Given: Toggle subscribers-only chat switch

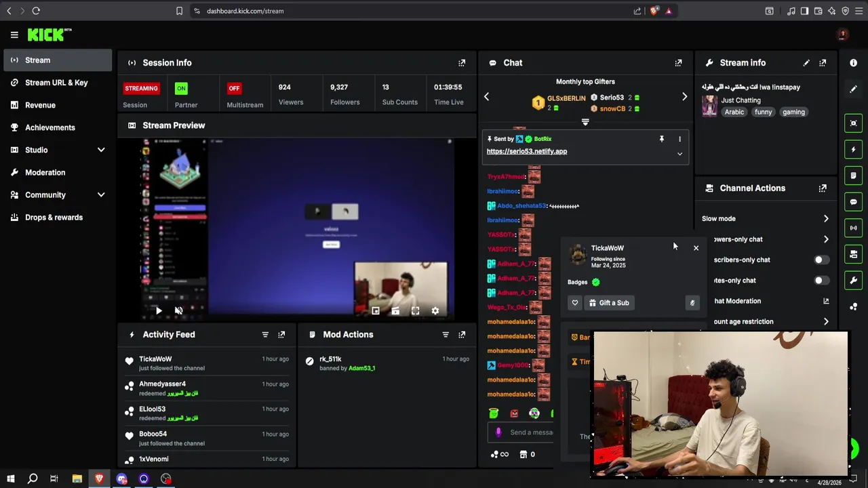Looking at the screenshot, I should [x=821, y=260].
